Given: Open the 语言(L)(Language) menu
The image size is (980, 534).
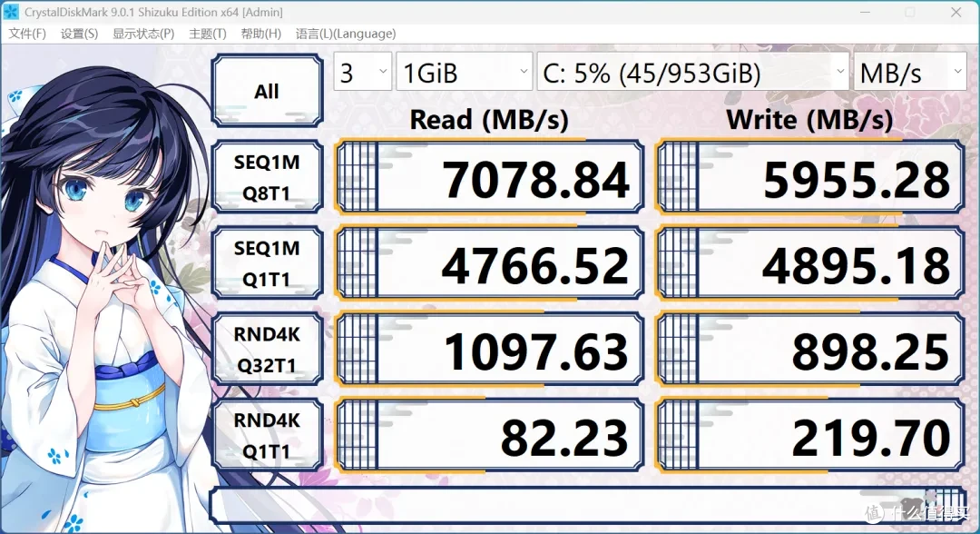Looking at the screenshot, I should (346, 34).
